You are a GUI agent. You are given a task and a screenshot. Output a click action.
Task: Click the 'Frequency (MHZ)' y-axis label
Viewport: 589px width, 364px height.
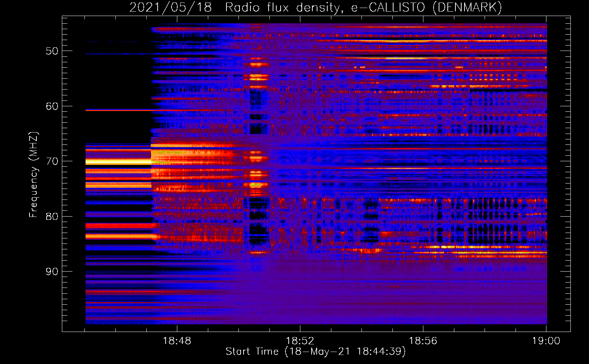tap(33, 175)
